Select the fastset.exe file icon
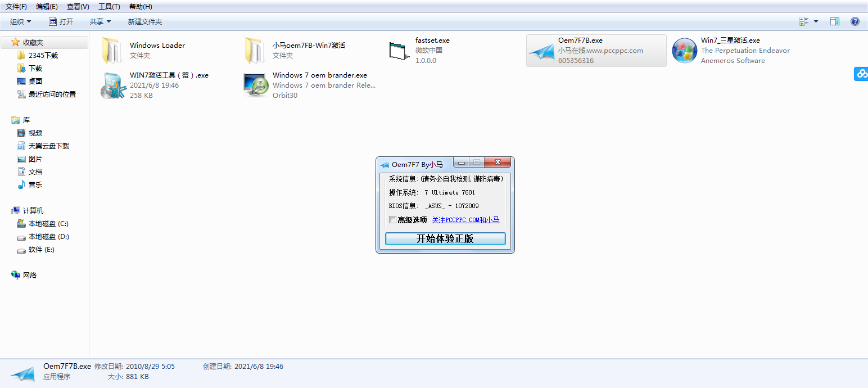The height and width of the screenshot is (388, 868). tap(400, 51)
